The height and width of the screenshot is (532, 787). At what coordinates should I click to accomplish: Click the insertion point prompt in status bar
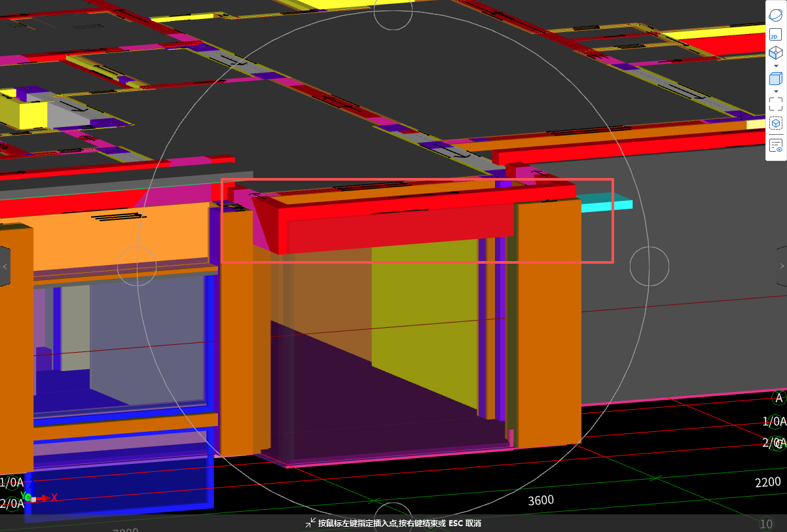pyautogui.click(x=399, y=523)
